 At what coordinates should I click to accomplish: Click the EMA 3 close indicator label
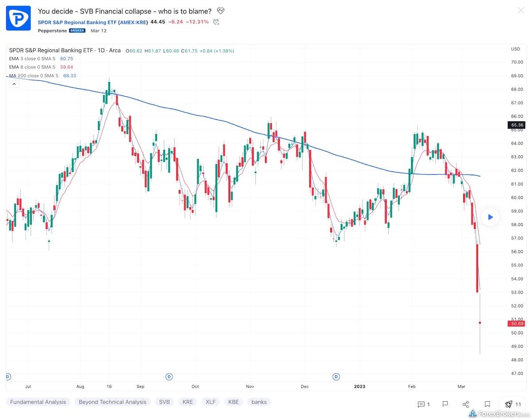tap(32, 59)
